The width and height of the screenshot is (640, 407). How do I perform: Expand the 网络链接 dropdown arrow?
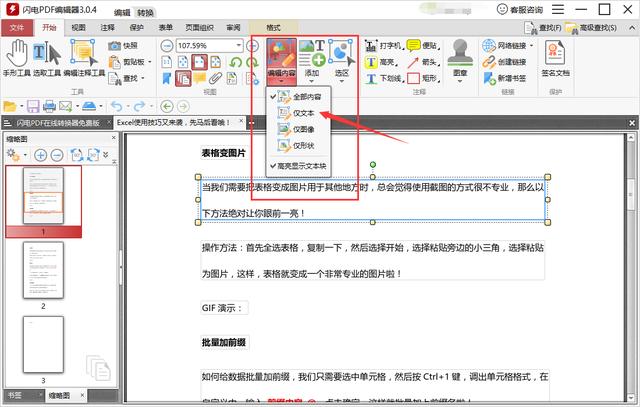click(531, 46)
